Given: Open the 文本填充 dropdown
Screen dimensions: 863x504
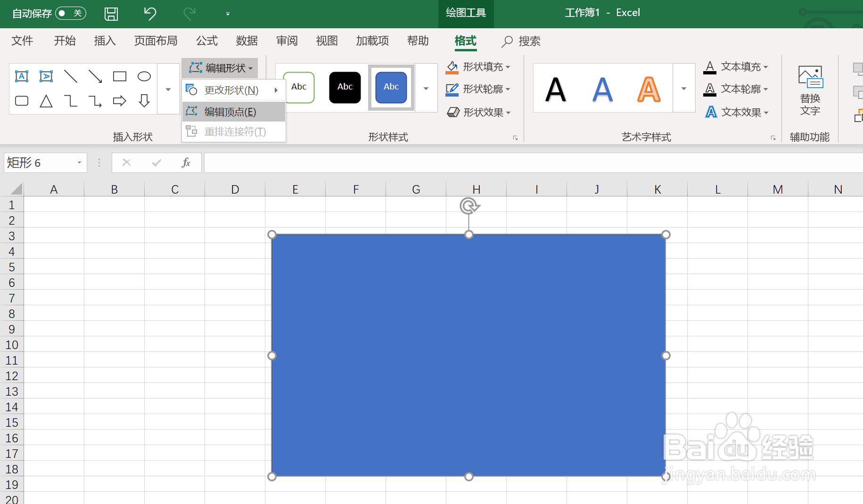Looking at the screenshot, I should tap(736, 67).
